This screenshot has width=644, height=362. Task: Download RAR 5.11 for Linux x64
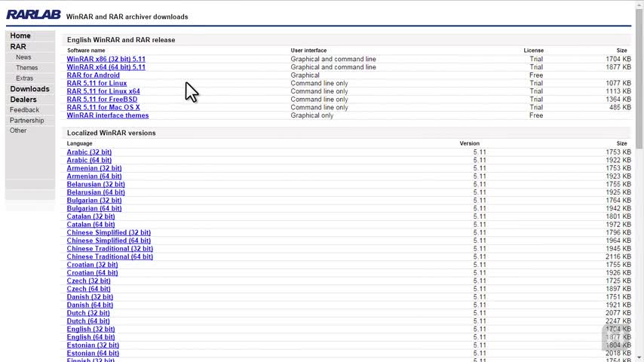tap(103, 91)
